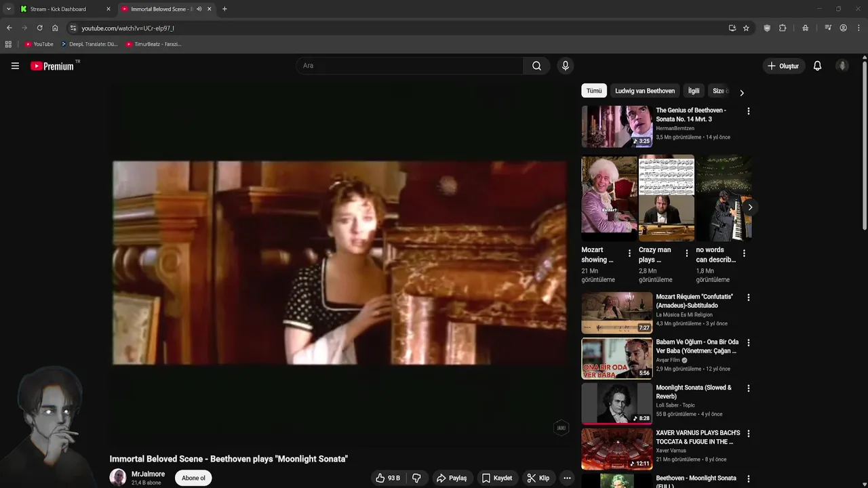Screen dimensions: 868x488
Task: Open the account avatar menu
Action: click(842, 66)
